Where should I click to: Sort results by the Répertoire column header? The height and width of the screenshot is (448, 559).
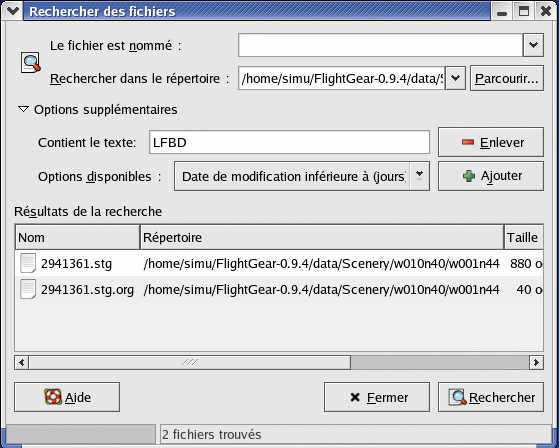coord(322,237)
